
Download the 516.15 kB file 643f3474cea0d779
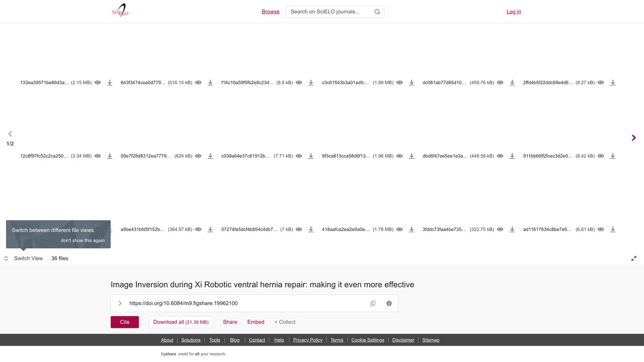pos(210,82)
